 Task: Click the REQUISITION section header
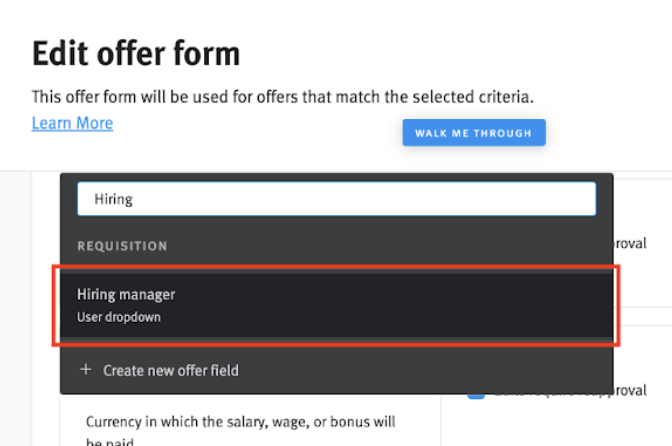tap(122, 246)
